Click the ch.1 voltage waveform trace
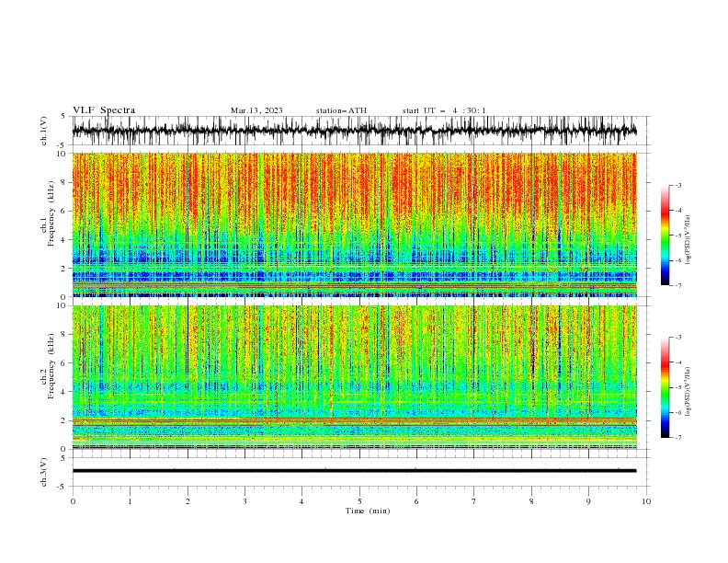728x563 pixels. (354, 131)
